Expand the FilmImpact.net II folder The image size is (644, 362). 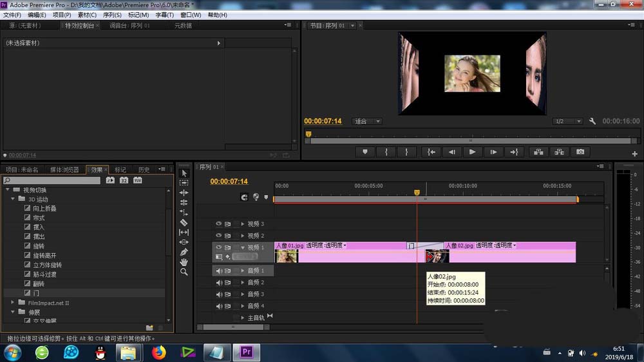point(13,303)
